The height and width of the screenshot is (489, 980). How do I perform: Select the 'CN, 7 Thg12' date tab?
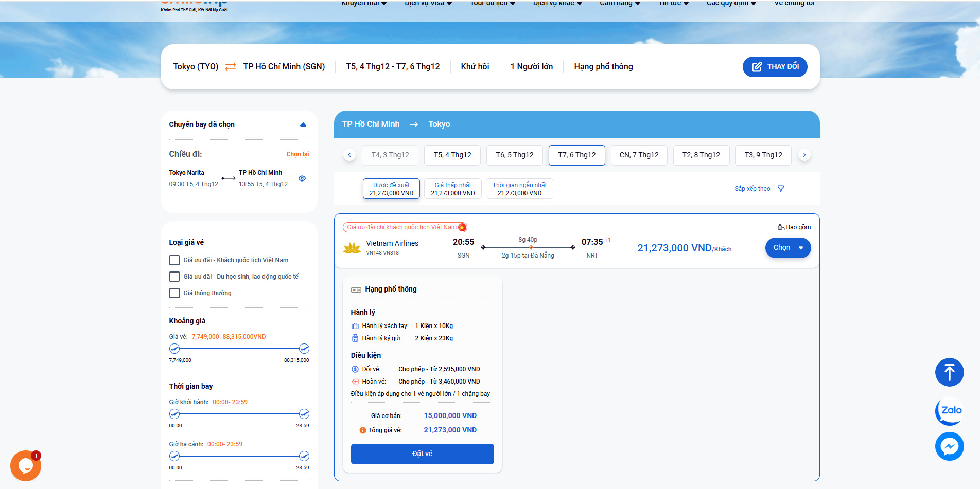click(639, 155)
